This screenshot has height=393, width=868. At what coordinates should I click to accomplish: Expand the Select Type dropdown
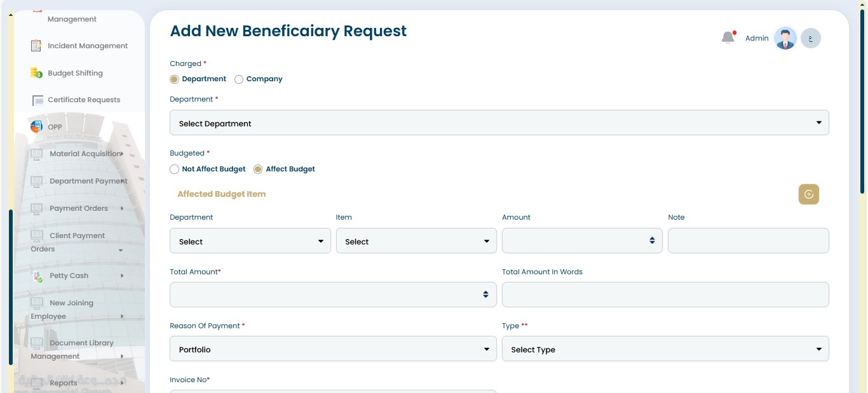pos(665,349)
